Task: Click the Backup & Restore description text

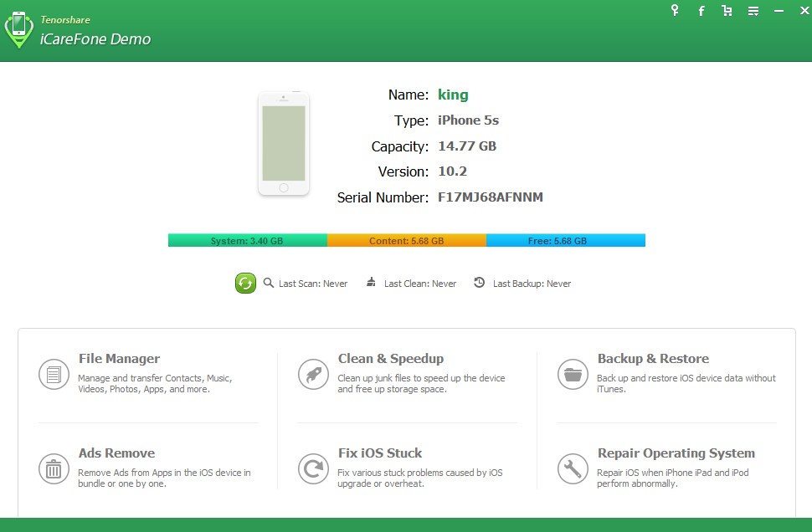Action: pyautogui.click(x=686, y=383)
